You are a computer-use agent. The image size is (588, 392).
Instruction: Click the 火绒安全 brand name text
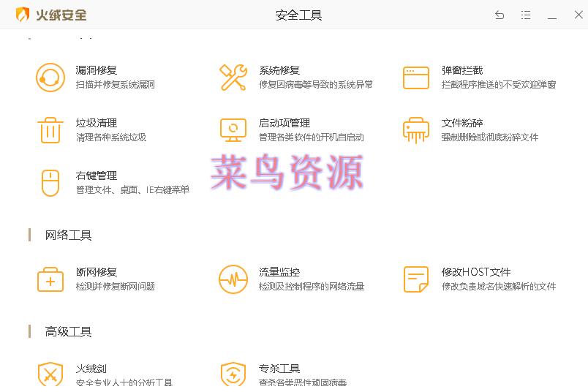61,15
